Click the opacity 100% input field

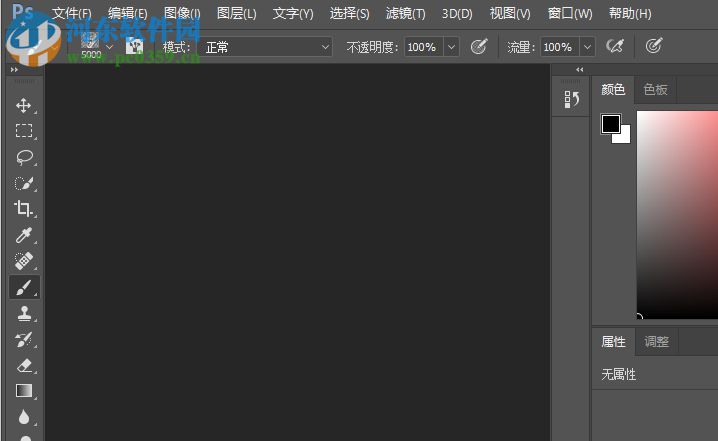(x=424, y=47)
